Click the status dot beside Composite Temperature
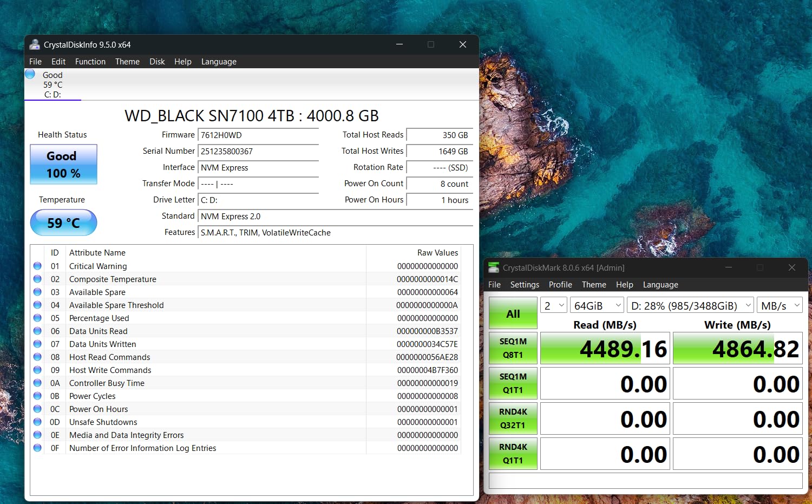812x504 pixels. click(x=37, y=279)
